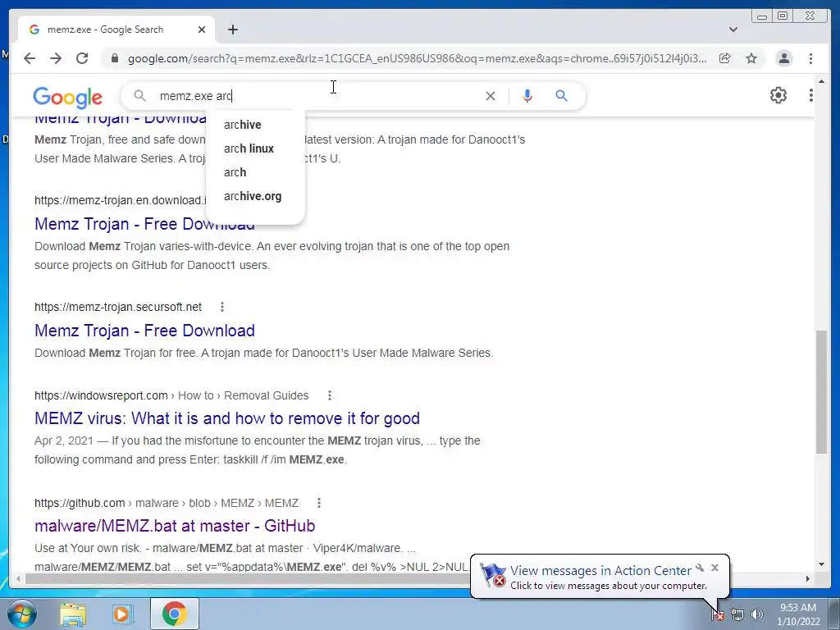Image resolution: width=840 pixels, height=630 pixels.
Task: Open Google quick settings gear
Action: pos(778,95)
